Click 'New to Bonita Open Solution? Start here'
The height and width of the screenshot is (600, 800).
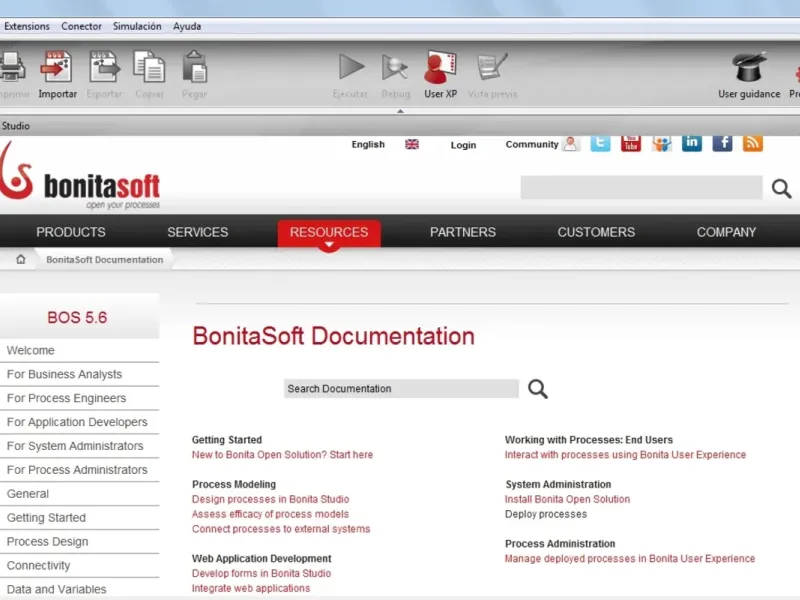click(282, 455)
